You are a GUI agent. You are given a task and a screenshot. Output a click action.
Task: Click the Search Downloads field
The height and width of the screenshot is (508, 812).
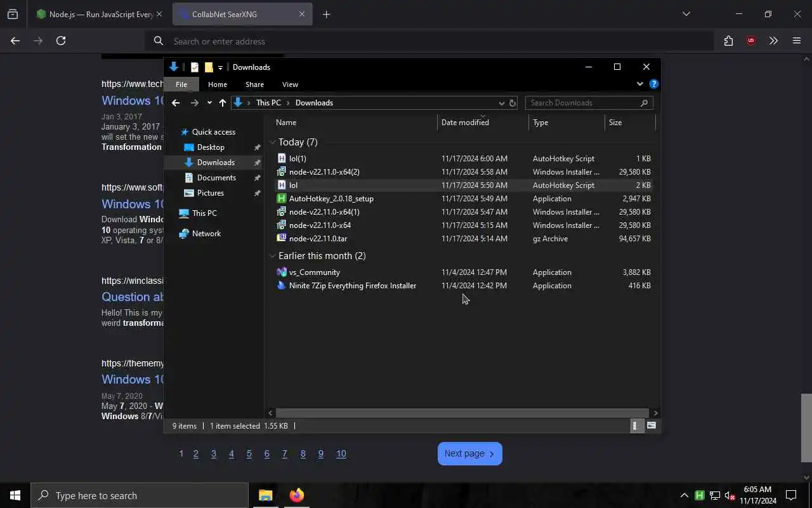(589, 103)
